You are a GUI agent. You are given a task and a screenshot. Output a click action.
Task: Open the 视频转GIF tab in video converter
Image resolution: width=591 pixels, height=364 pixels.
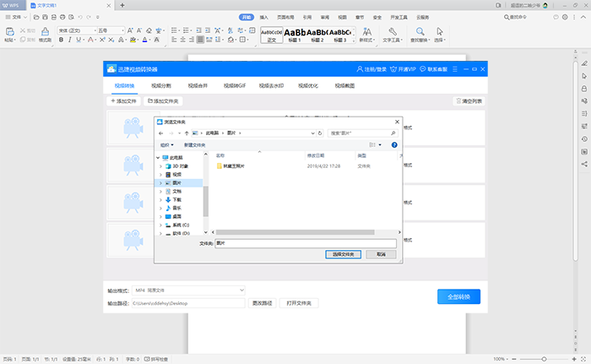(x=235, y=85)
